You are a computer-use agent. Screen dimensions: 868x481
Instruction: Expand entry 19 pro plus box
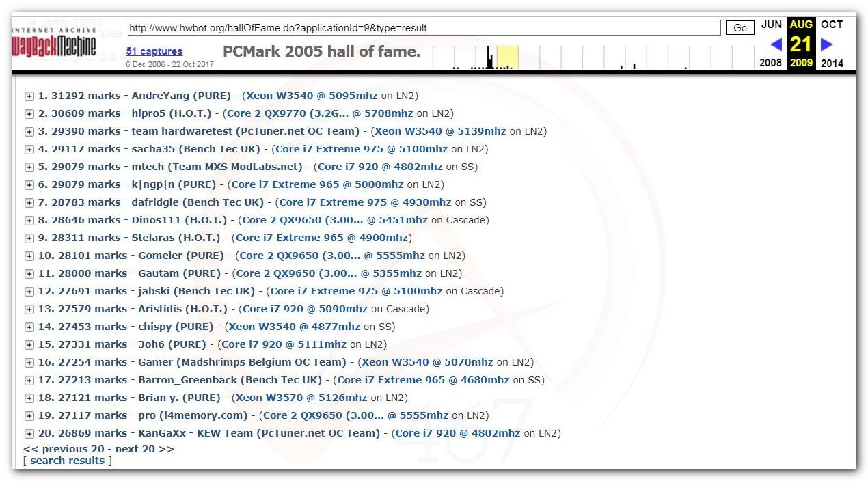pos(29,416)
